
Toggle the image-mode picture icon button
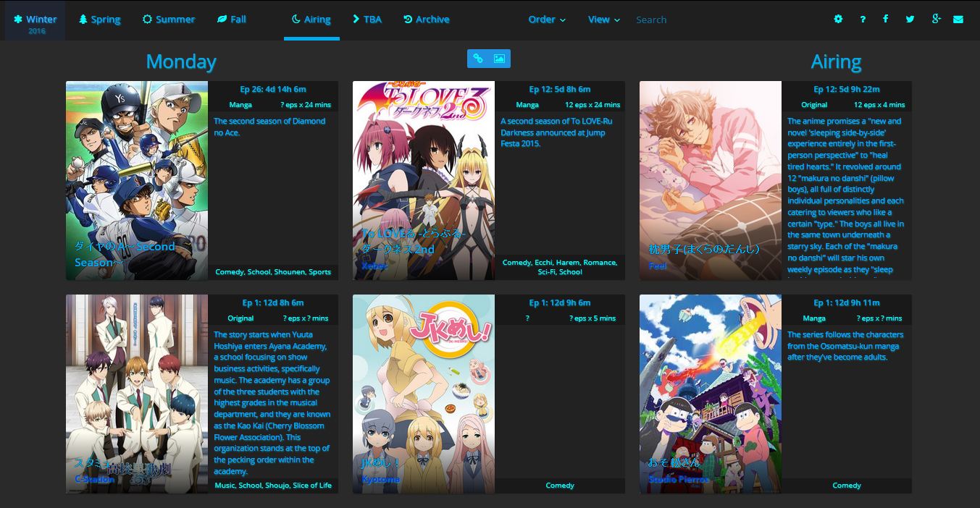pos(500,59)
